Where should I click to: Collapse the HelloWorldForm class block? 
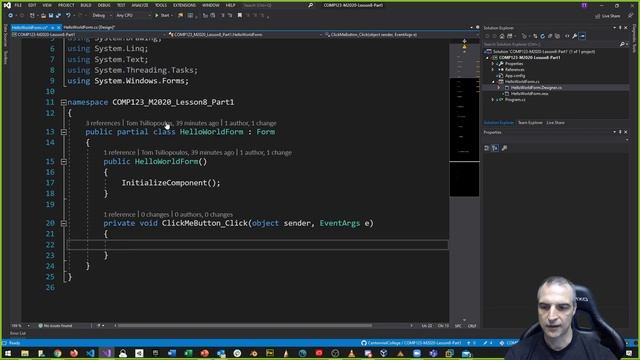click(x=64, y=132)
